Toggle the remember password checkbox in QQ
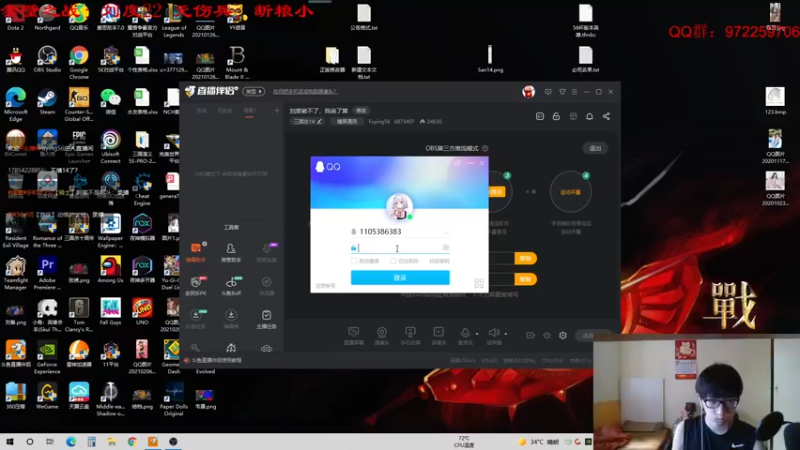This screenshot has height=450, width=800. (x=393, y=261)
